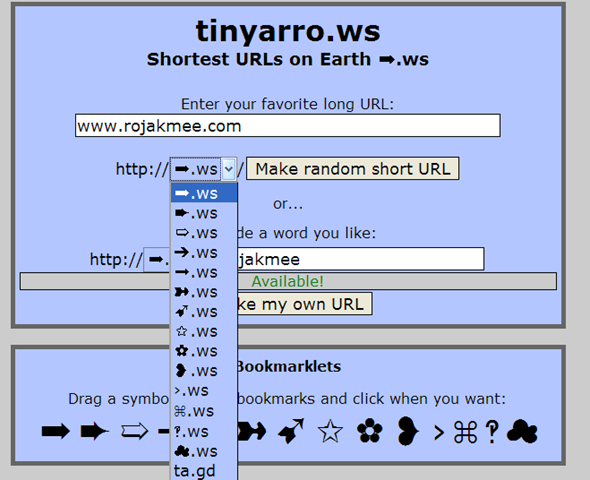Select the solid arrow .ws dropdown option
Viewport: 590px width, 480px height.
coord(204,193)
